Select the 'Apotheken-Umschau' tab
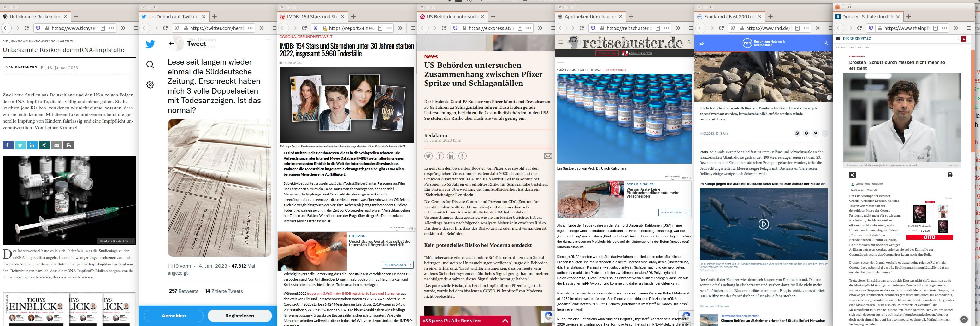 coord(590,17)
